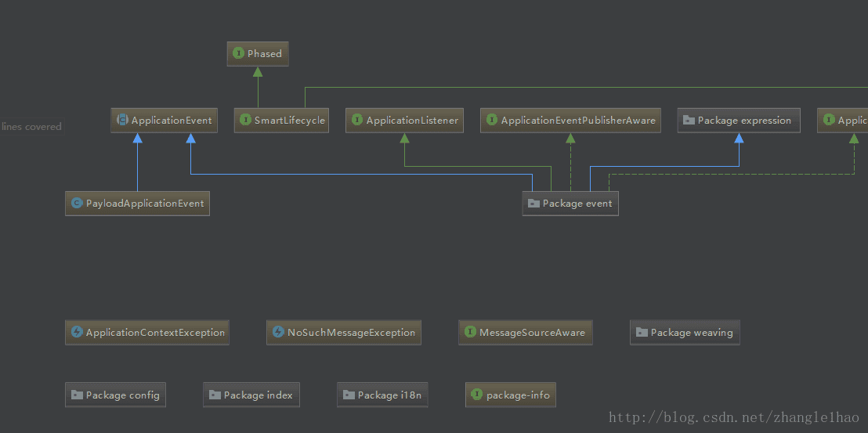Click the folder icon on Package i18n
Screen dimensions: 868x433
pos(349,395)
